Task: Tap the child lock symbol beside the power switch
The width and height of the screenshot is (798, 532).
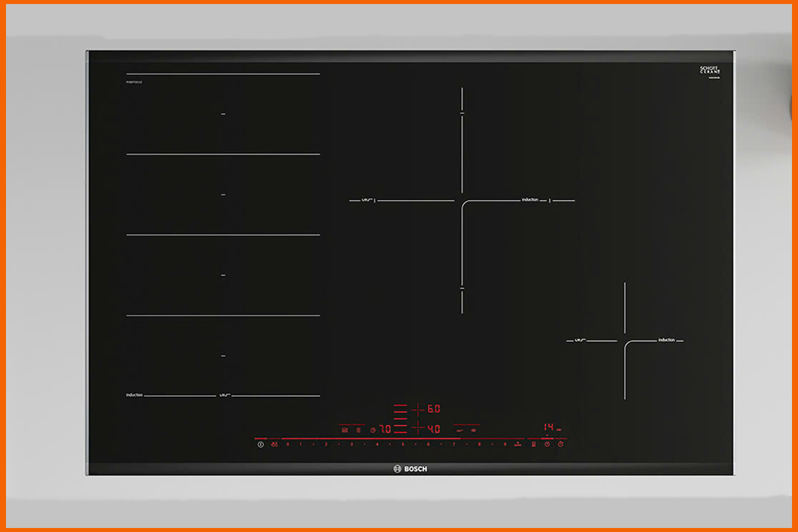Action: pos(275,444)
